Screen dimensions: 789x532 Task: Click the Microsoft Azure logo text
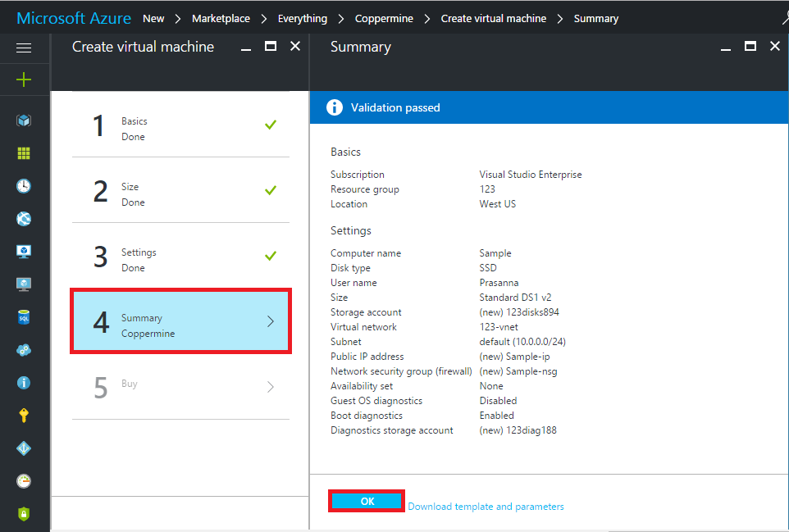pos(74,18)
